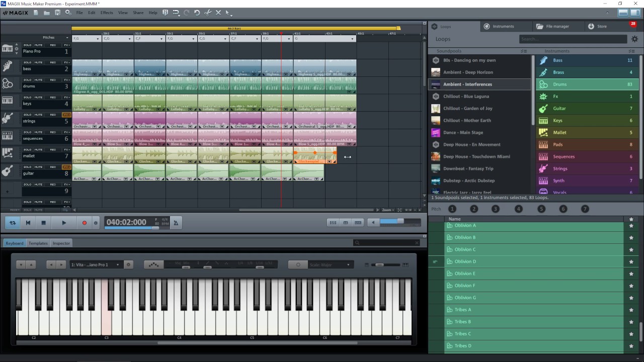The width and height of the screenshot is (644, 362).
Task: Open the first C,G chord marker dropdown
Action: (130, 39)
